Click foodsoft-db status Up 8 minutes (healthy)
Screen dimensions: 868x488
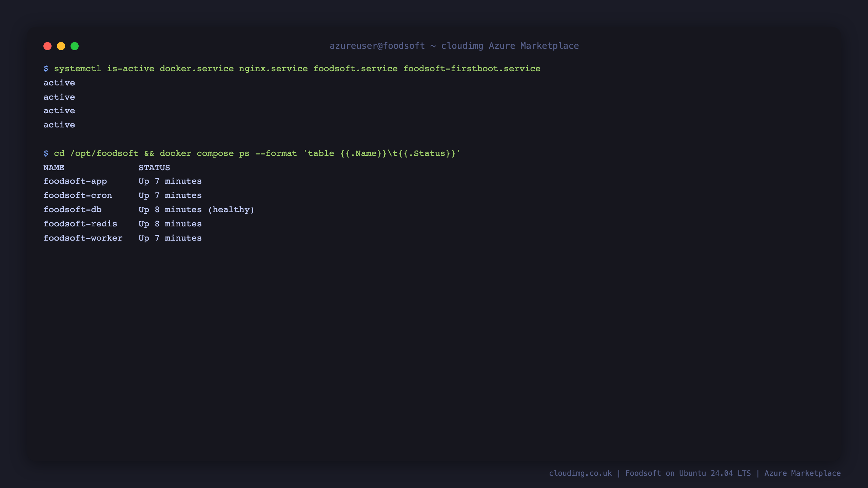pos(197,210)
